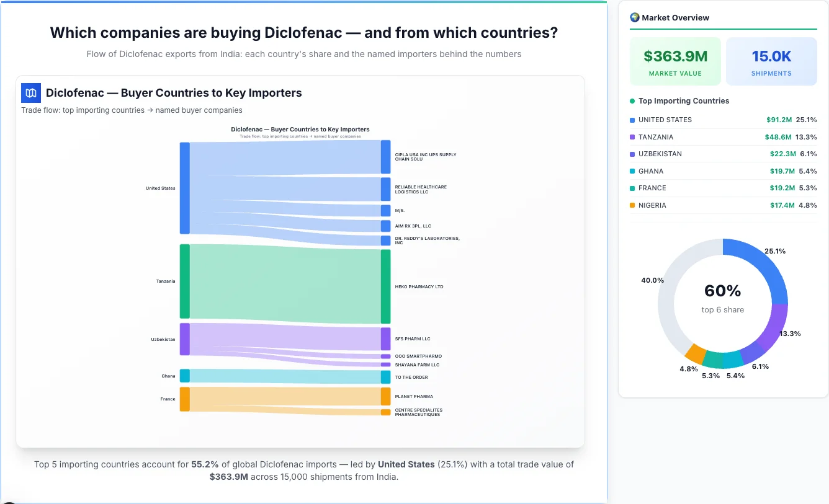Image resolution: width=829 pixels, height=504 pixels.
Task: Click the book icon beside the Sankey chart title
Action: [x=30, y=92]
